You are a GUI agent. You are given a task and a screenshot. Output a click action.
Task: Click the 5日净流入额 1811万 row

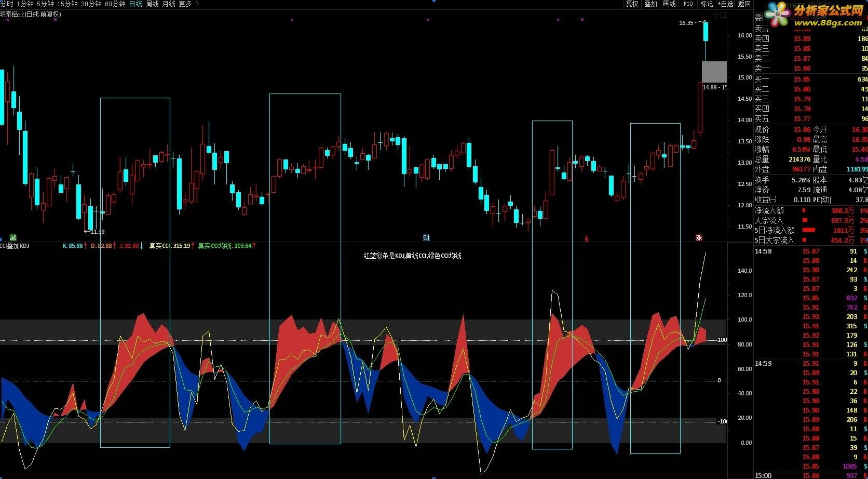click(x=810, y=230)
